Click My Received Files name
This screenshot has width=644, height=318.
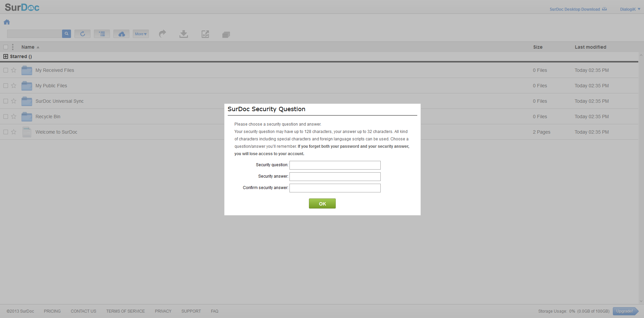click(x=55, y=70)
